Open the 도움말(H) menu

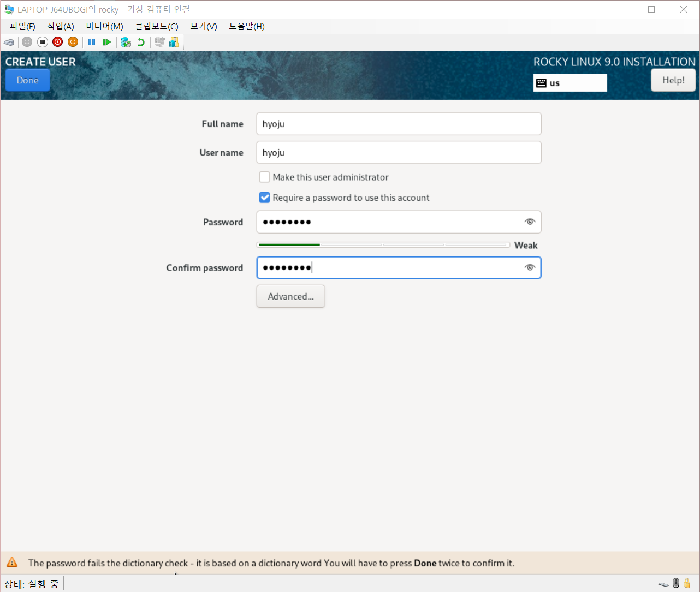pyautogui.click(x=247, y=26)
